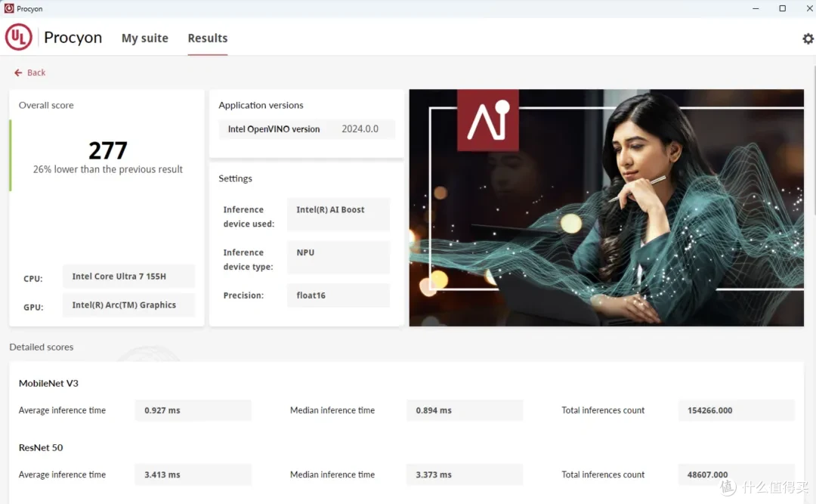Click the back arrow icon

18,73
